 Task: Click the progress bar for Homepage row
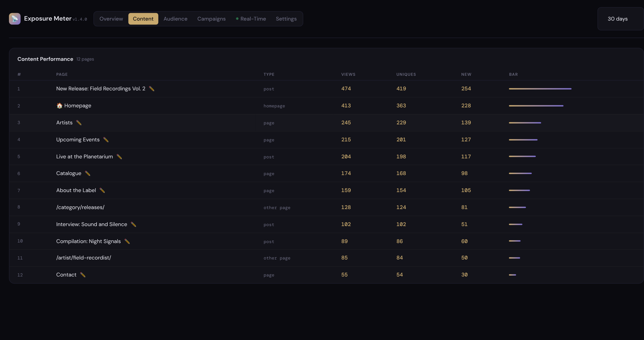click(x=536, y=106)
